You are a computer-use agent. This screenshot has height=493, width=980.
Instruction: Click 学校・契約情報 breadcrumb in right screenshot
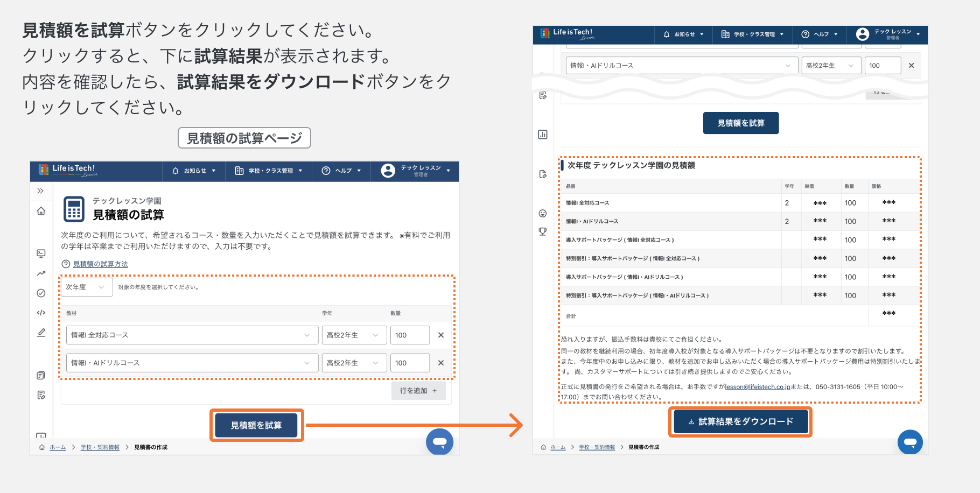pos(597,447)
